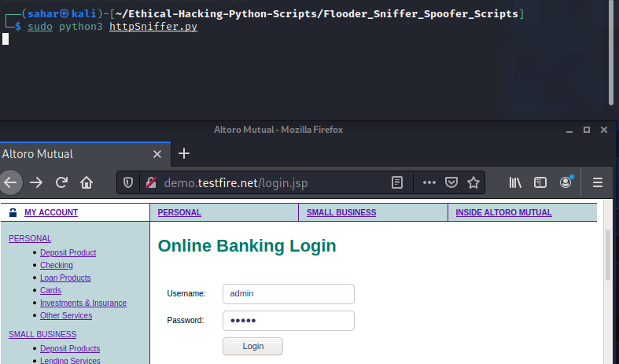This screenshot has height=364, width=619.
Task: Bookmark this page with star icon
Action: pos(473,182)
